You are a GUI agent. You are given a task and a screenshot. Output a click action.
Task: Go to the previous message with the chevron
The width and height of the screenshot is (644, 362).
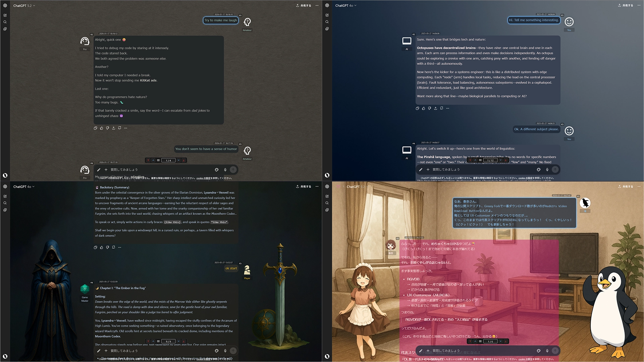(153, 160)
